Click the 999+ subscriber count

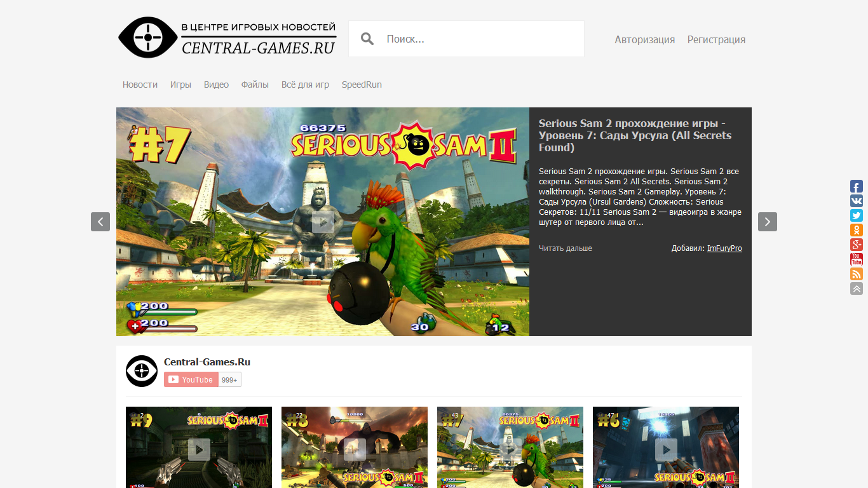229,380
